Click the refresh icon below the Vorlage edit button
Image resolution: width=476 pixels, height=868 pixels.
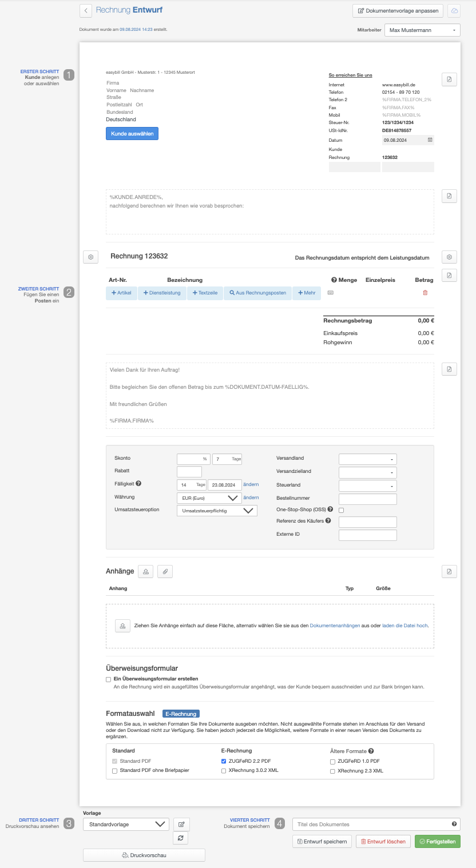(x=181, y=838)
